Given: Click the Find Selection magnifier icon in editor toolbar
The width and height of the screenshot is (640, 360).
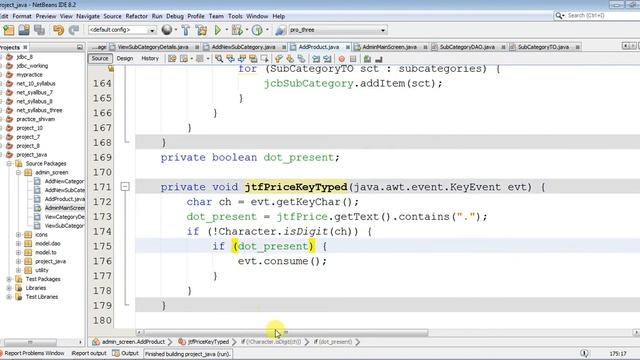Looking at the screenshot, I should tap(219, 59).
